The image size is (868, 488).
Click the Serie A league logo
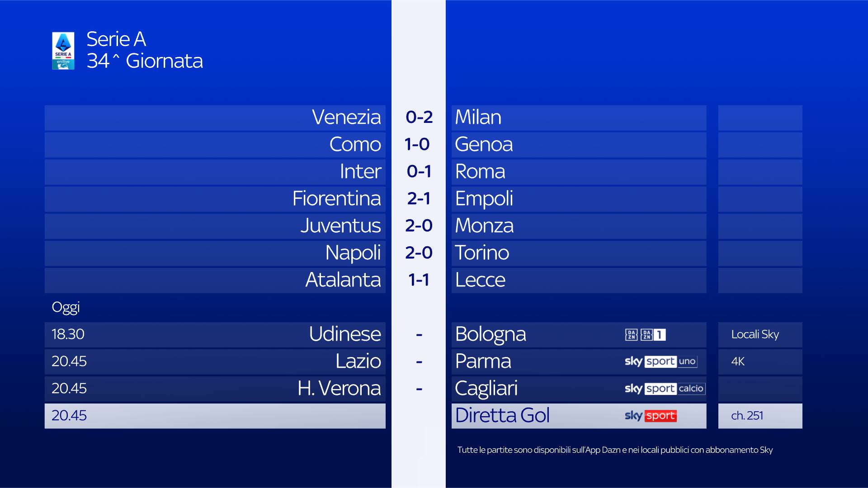63,51
